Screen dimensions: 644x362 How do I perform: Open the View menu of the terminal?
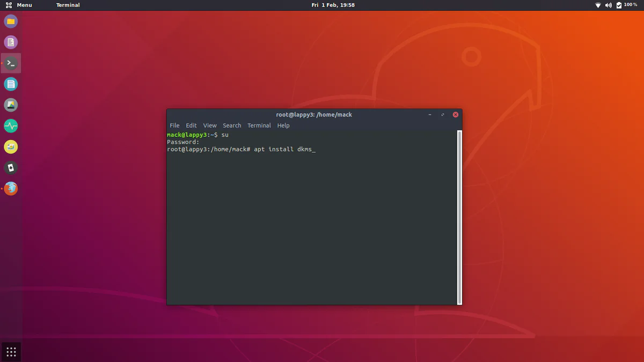tap(210, 125)
